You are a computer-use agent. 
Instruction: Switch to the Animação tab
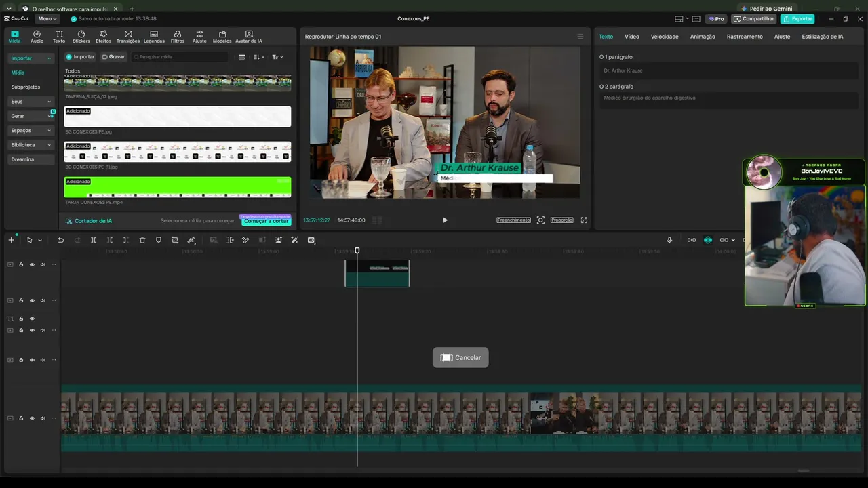coord(703,37)
